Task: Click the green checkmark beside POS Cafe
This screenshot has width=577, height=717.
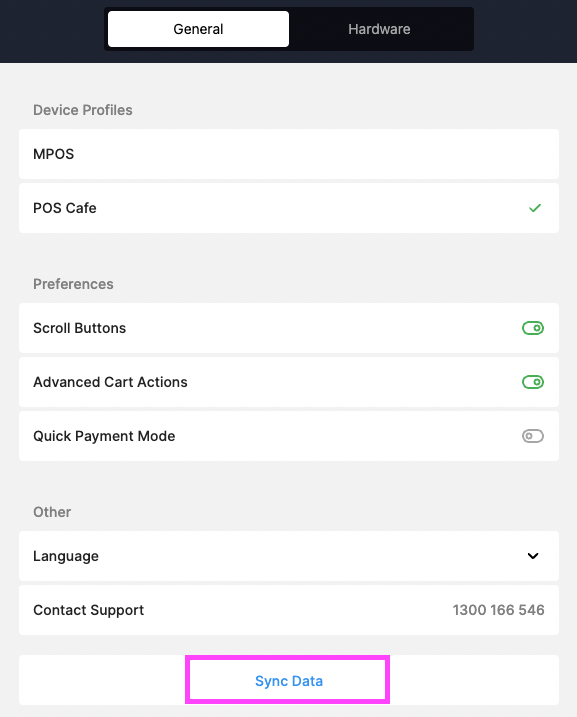Action: pyautogui.click(x=534, y=208)
